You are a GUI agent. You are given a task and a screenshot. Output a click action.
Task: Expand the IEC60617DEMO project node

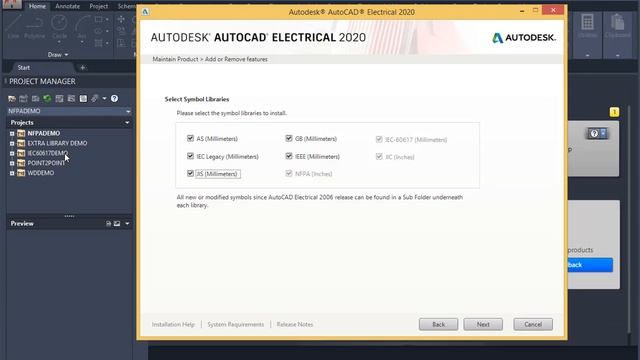click(x=12, y=153)
